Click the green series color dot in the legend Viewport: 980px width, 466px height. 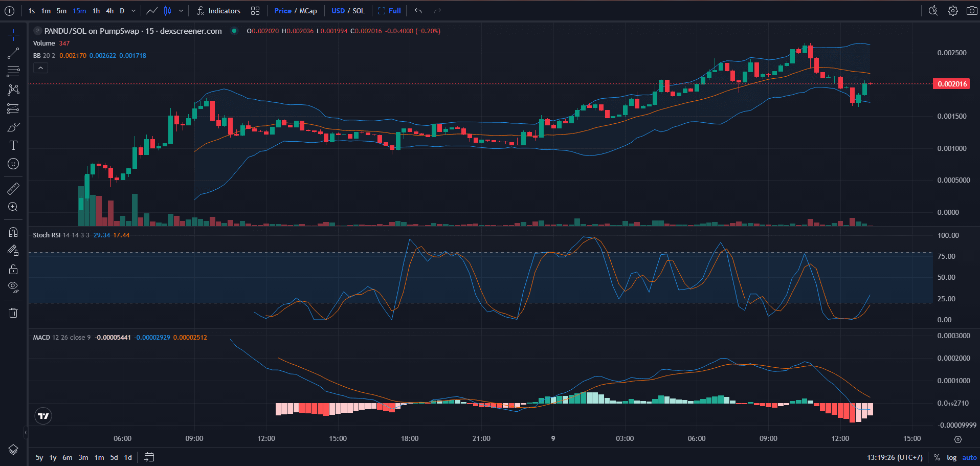(234, 31)
